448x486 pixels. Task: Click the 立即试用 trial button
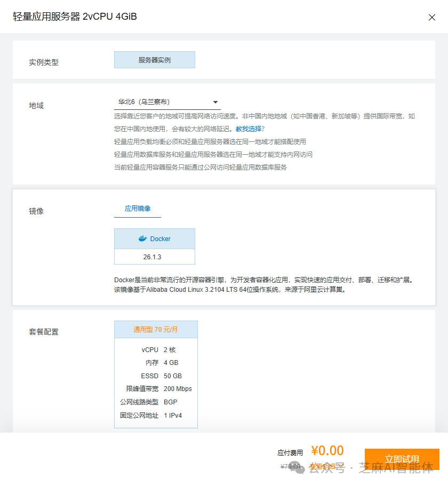tap(402, 459)
